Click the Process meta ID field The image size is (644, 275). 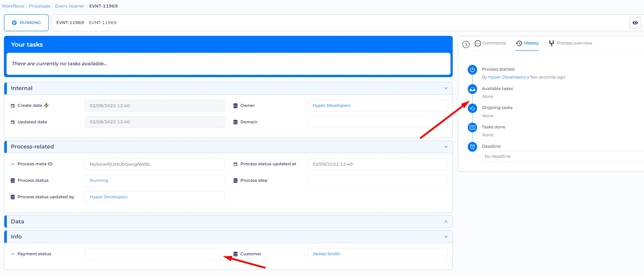pyautogui.click(x=155, y=164)
